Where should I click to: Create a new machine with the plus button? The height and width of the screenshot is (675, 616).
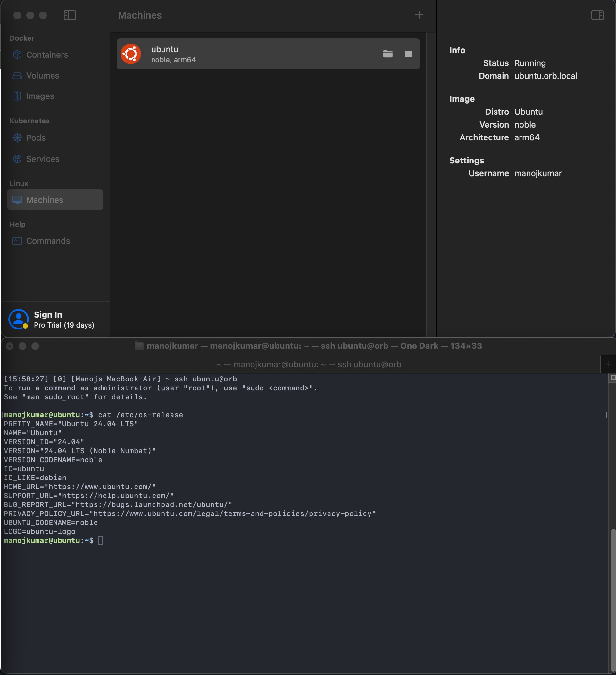coord(419,15)
